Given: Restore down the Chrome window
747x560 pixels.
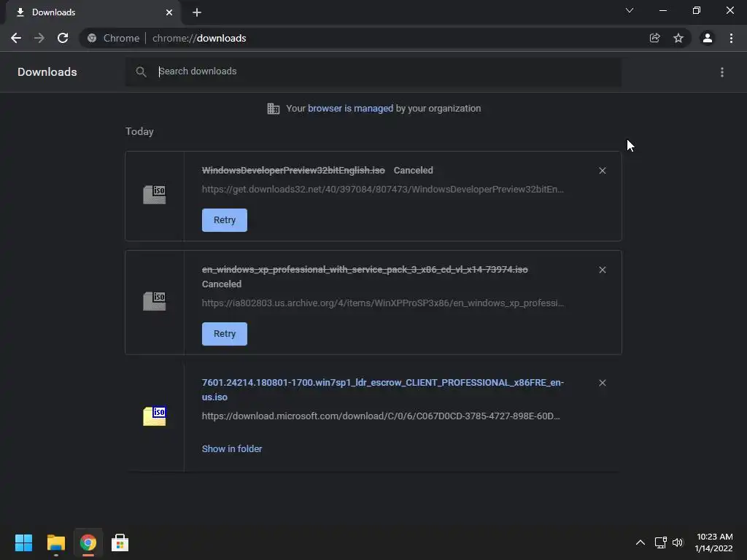Looking at the screenshot, I should pos(697,10).
